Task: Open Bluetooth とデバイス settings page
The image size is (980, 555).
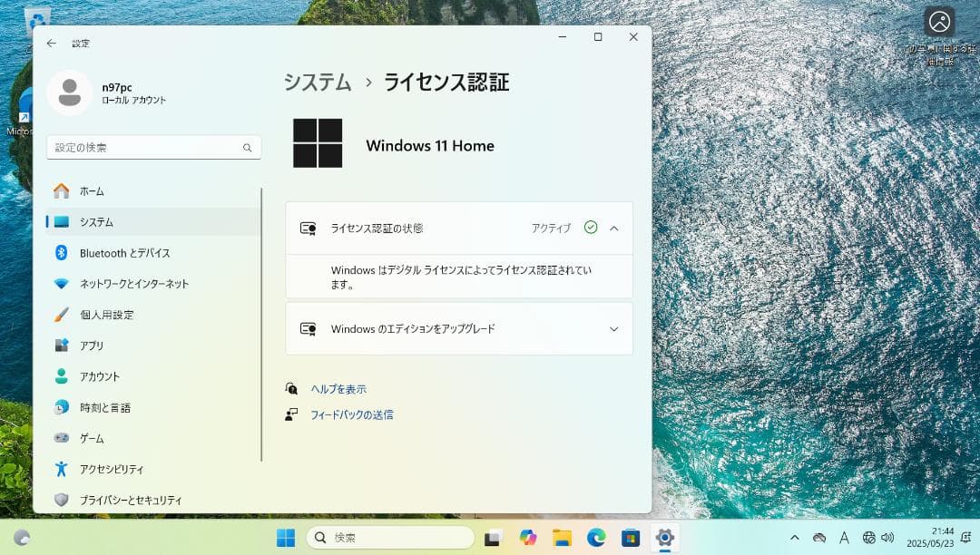Action: pos(153,253)
